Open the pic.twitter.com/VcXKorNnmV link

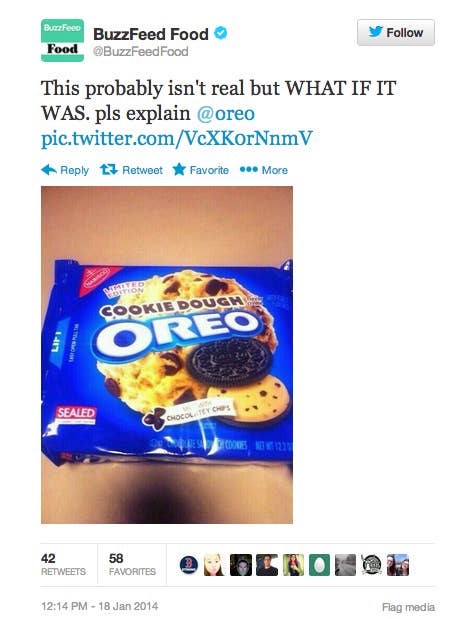click(177, 139)
